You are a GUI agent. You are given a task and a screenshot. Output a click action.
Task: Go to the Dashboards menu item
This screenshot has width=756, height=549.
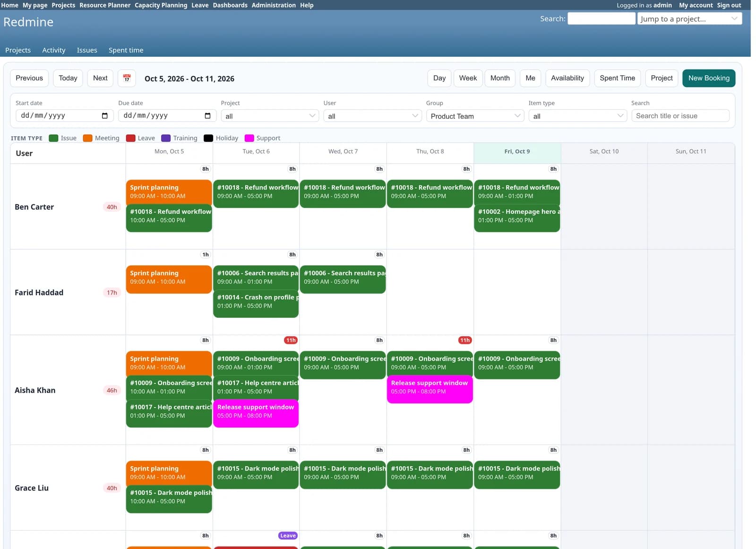(230, 5)
